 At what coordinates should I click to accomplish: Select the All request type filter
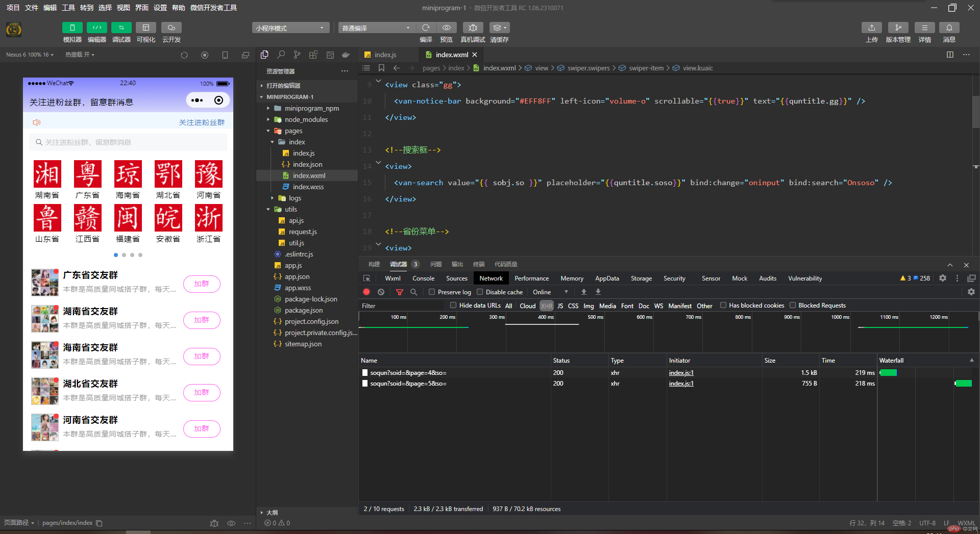(x=508, y=306)
